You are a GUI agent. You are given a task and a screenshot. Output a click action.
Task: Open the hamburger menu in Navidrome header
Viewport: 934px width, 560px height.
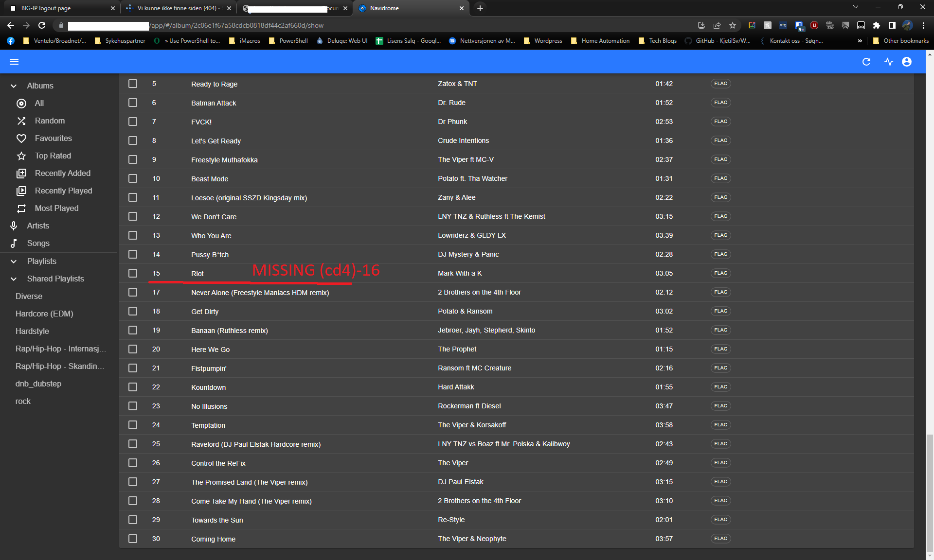click(14, 62)
